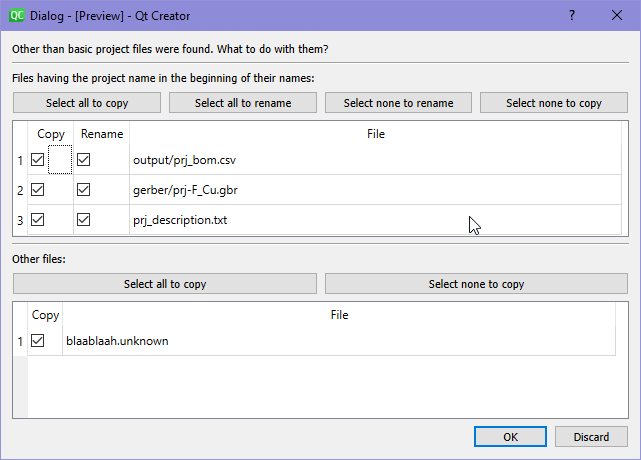Toggle Rename checkbox for output/prj_bom.csv

tap(84, 160)
